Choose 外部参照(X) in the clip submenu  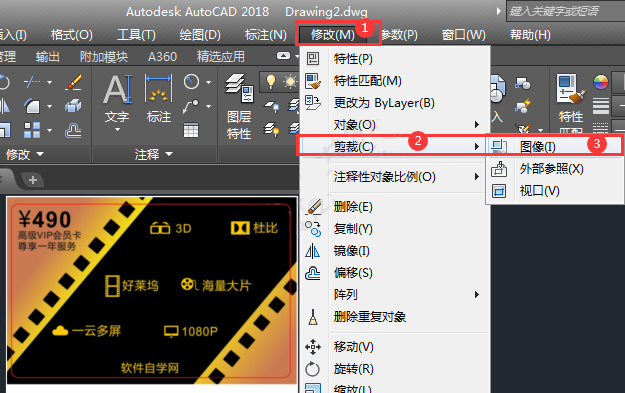point(554,169)
